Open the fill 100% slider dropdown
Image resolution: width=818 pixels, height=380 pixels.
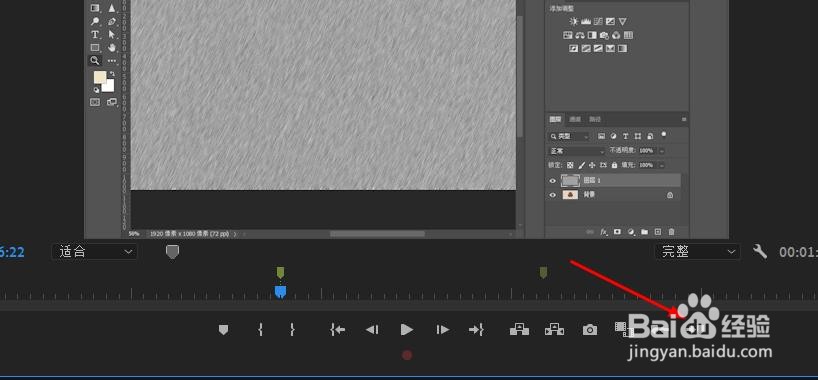tap(662, 164)
